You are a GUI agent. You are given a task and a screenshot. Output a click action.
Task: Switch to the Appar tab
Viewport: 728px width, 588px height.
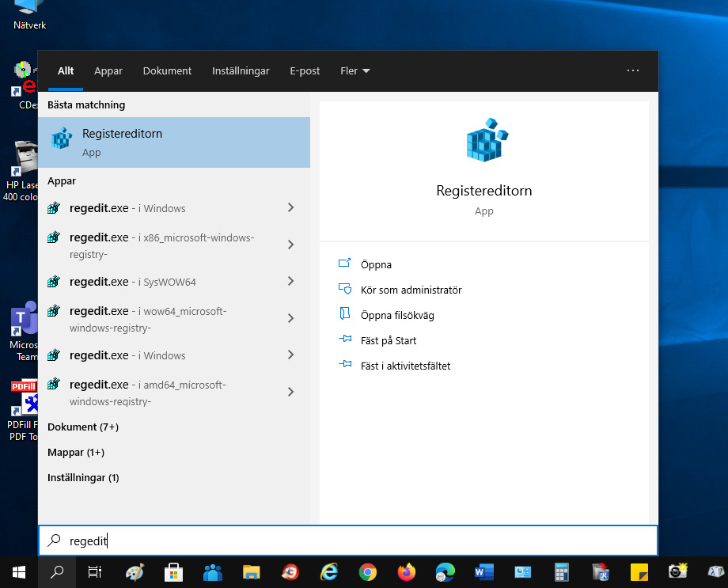coord(108,70)
